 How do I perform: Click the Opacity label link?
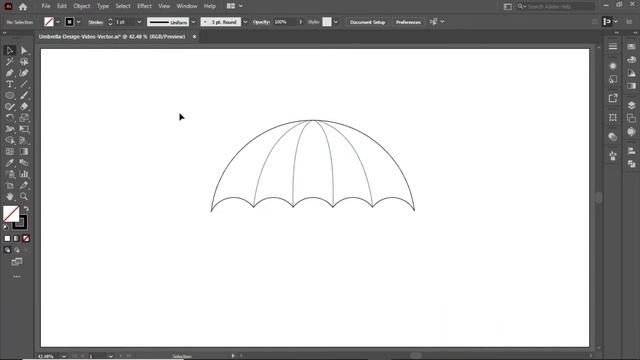pos(261,22)
